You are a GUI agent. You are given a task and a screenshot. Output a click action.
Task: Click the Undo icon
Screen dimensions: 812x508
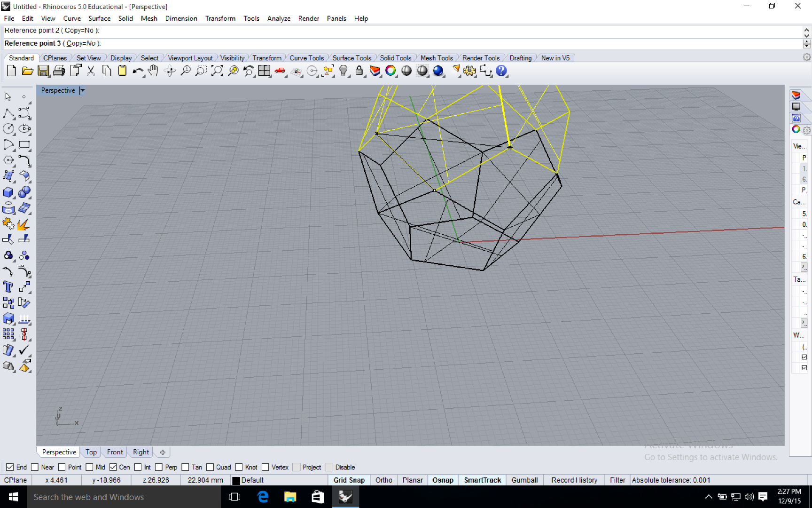tap(138, 71)
